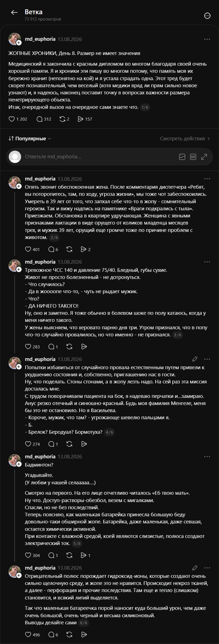Add a GIF in the reply box
This screenshot has width=219, height=644.
click(x=193, y=157)
